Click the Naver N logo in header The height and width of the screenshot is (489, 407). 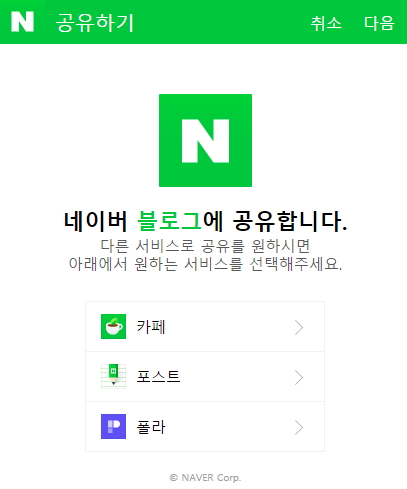tap(22, 22)
